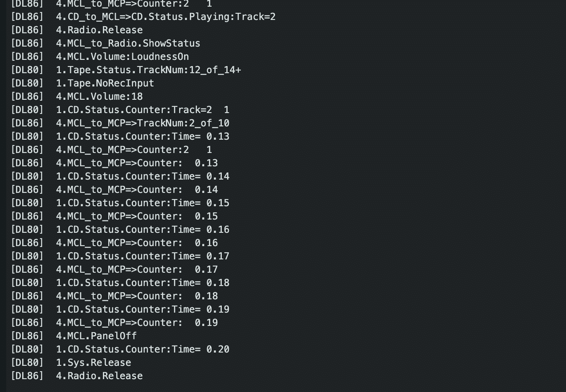
Task: Select the MCL.PanelOff log line
Action: pos(73,336)
